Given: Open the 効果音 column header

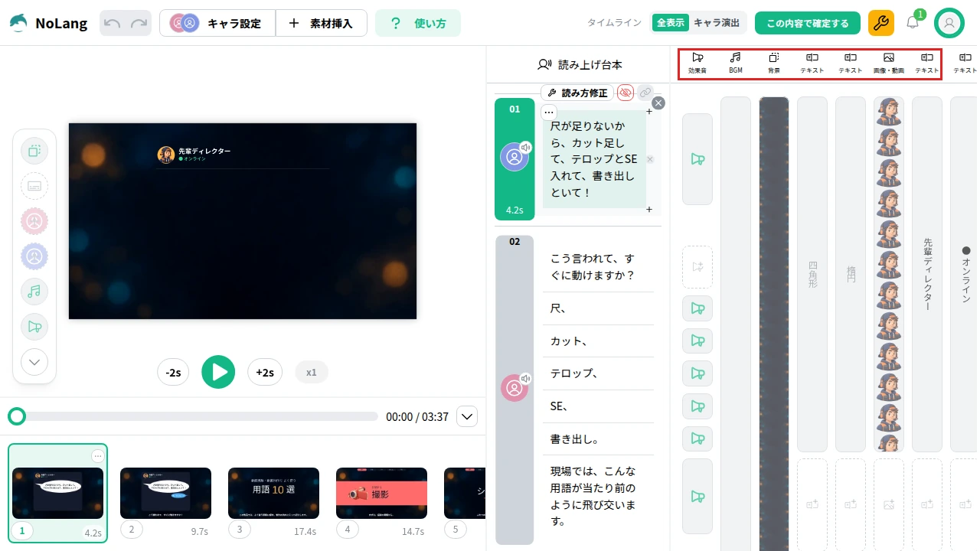Looking at the screenshot, I should [697, 63].
